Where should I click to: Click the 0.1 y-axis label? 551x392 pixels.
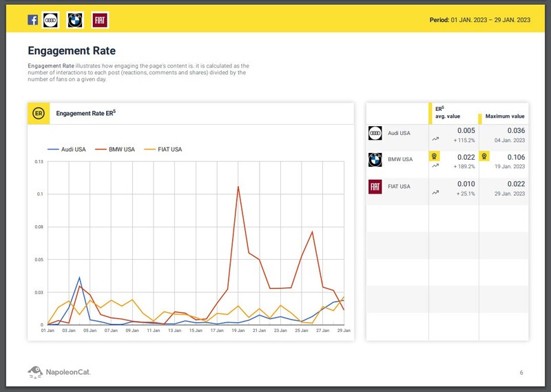(40, 194)
